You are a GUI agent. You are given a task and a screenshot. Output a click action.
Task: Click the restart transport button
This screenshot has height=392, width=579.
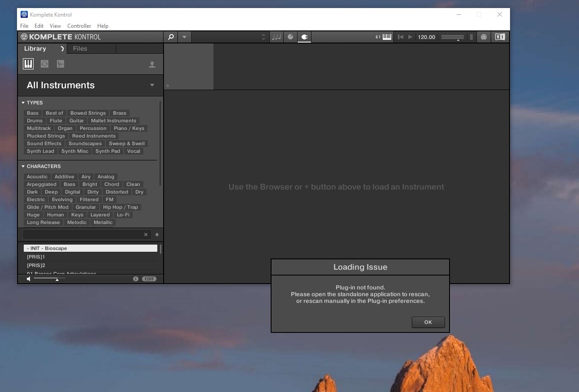pyautogui.click(x=401, y=37)
